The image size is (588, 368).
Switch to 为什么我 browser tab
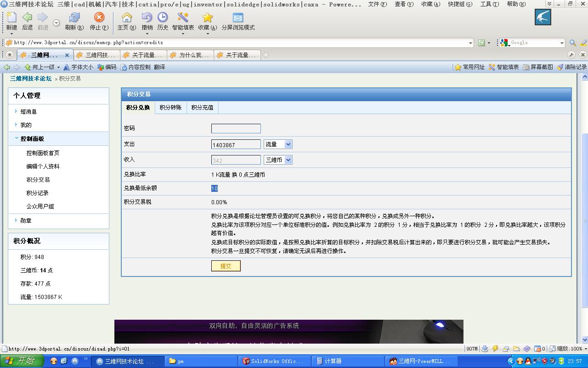coord(191,55)
